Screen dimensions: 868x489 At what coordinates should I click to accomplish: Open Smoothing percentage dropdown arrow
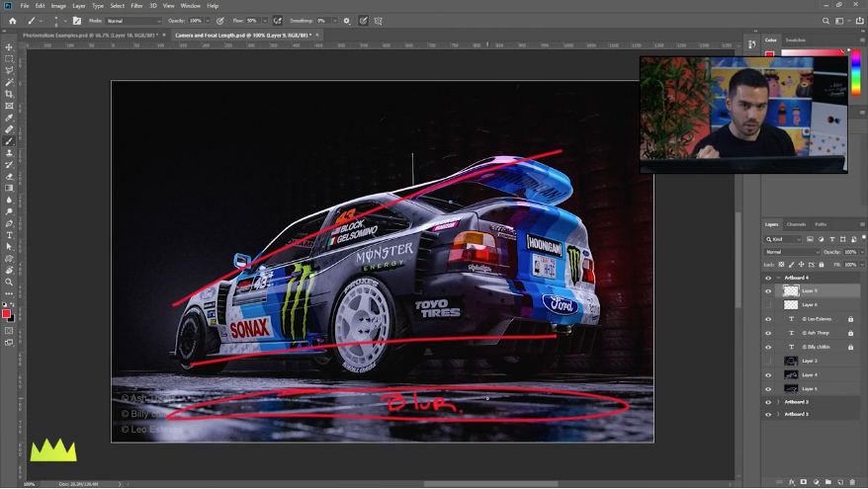pos(335,21)
